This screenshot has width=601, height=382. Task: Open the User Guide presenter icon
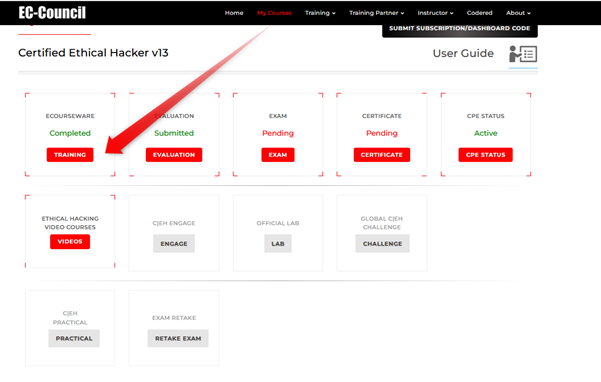[x=523, y=54]
